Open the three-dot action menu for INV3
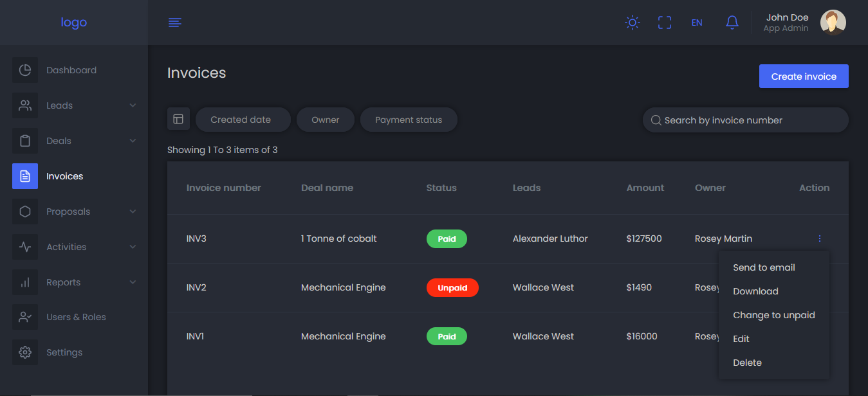Viewport: 868px width, 396px height. click(x=819, y=239)
